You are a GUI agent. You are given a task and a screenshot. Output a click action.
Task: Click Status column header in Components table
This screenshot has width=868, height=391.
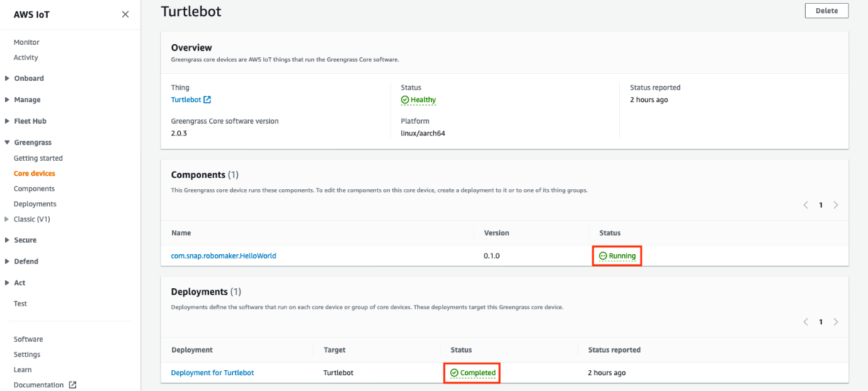pyautogui.click(x=610, y=233)
